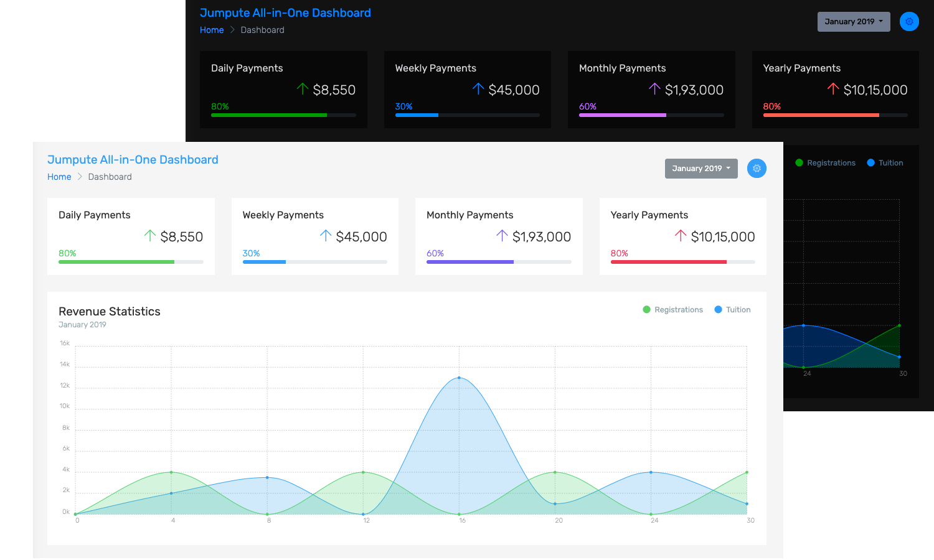Click $1,93,000 value in light Monthly Payments
The image size is (934, 560).
(542, 236)
